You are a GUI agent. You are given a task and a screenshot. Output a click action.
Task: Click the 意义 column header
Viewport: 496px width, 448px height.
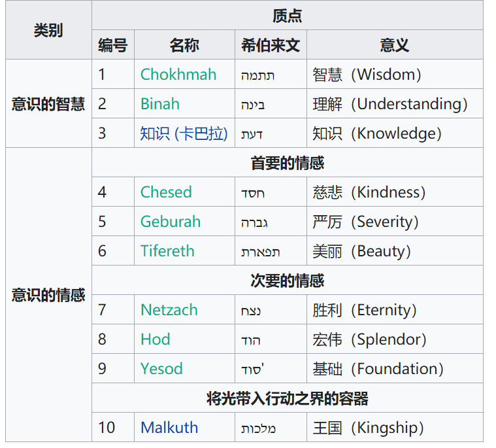click(x=395, y=45)
